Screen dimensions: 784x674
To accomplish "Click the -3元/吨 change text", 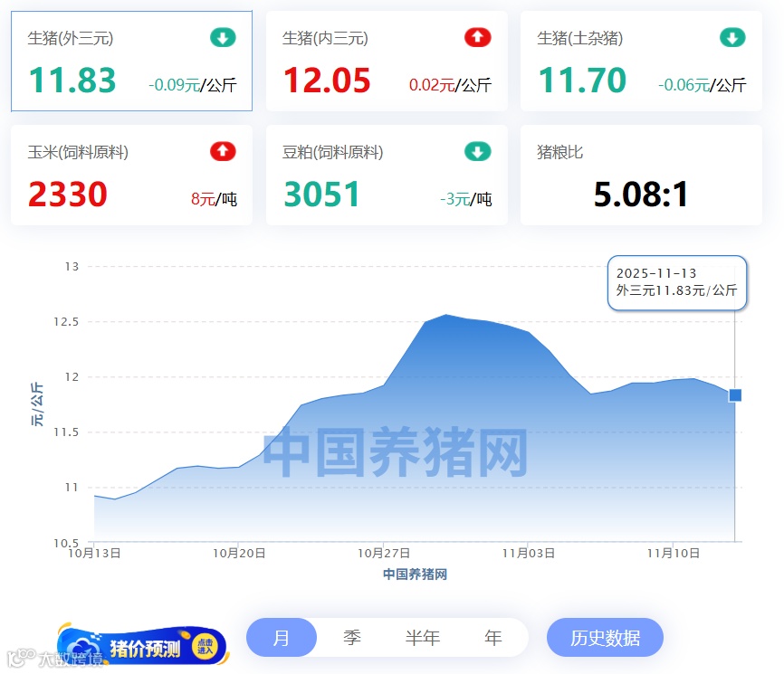I will tap(466, 199).
